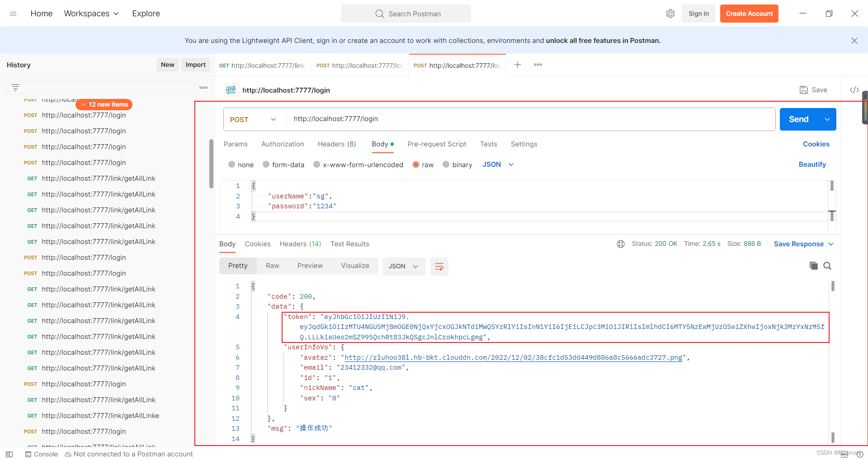Click Not connected to Postman account
Screen dimensions: 868x460
click(x=129, y=454)
